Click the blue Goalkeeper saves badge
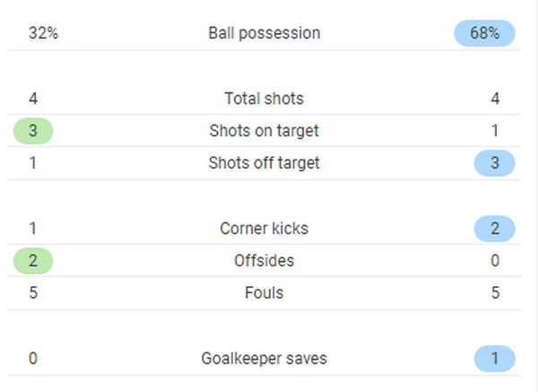538x392 pixels. pos(494,359)
